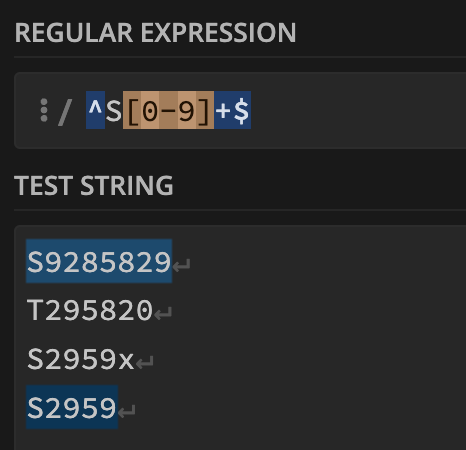Click the REGULAR EXPRESSION section heading
466x450 pixels.
click(x=155, y=33)
